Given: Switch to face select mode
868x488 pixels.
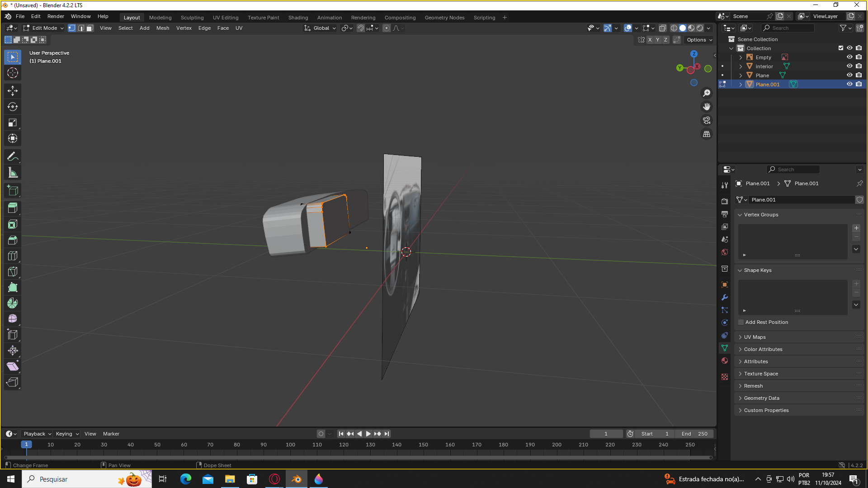Looking at the screenshot, I should [x=90, y=28].
